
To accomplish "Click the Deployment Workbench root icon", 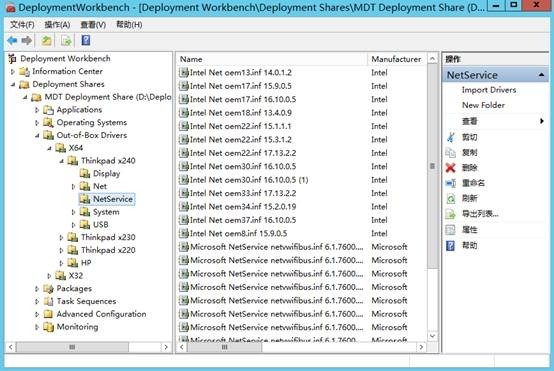I will (x=12, y=59).
